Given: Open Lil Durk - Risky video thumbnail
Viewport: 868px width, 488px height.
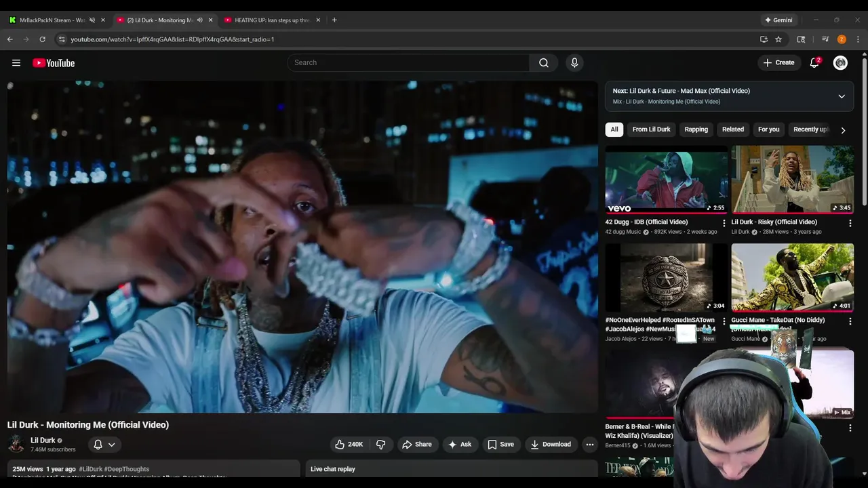Looking at the screenshot, I should 792,180.
